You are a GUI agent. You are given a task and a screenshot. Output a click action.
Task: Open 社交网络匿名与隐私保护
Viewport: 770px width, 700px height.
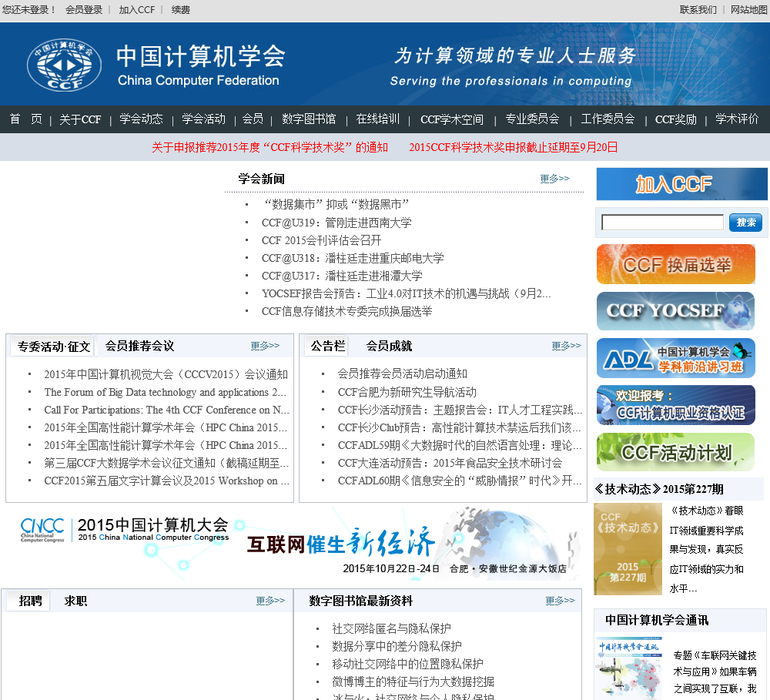coord(391,628)
